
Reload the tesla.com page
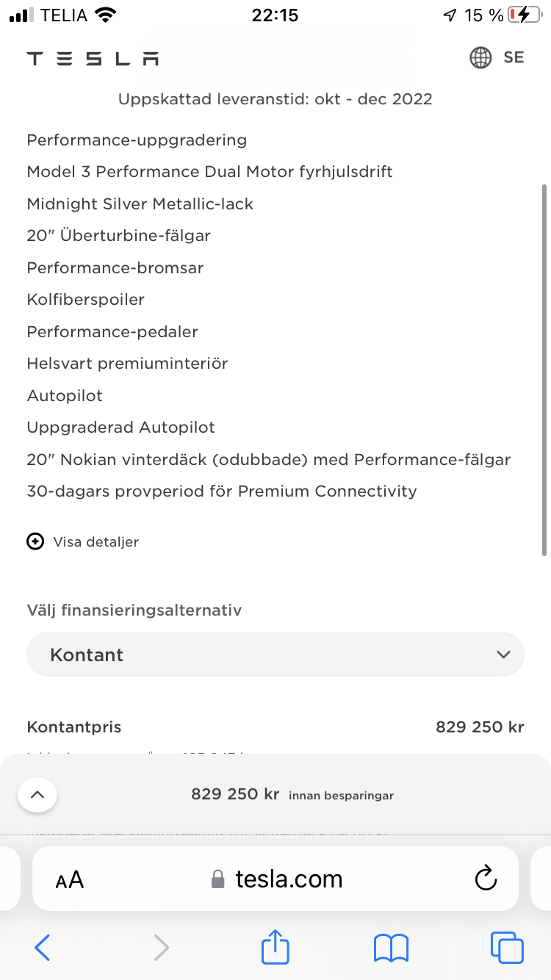point(486,878)
